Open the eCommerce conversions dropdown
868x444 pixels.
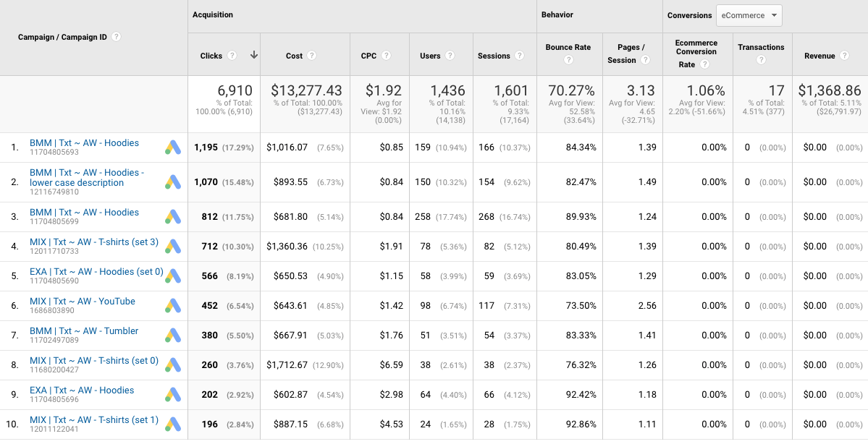click(x=749, y=15)
